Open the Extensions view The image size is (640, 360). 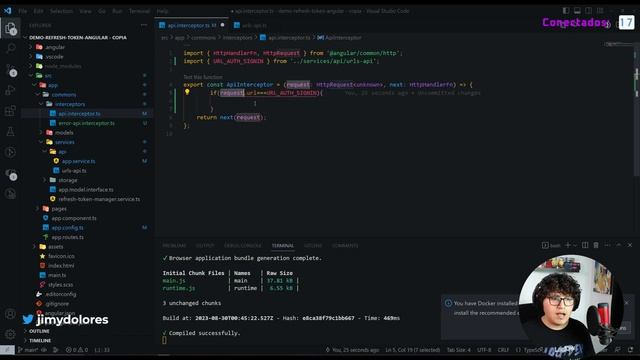[x=11, y=111]
